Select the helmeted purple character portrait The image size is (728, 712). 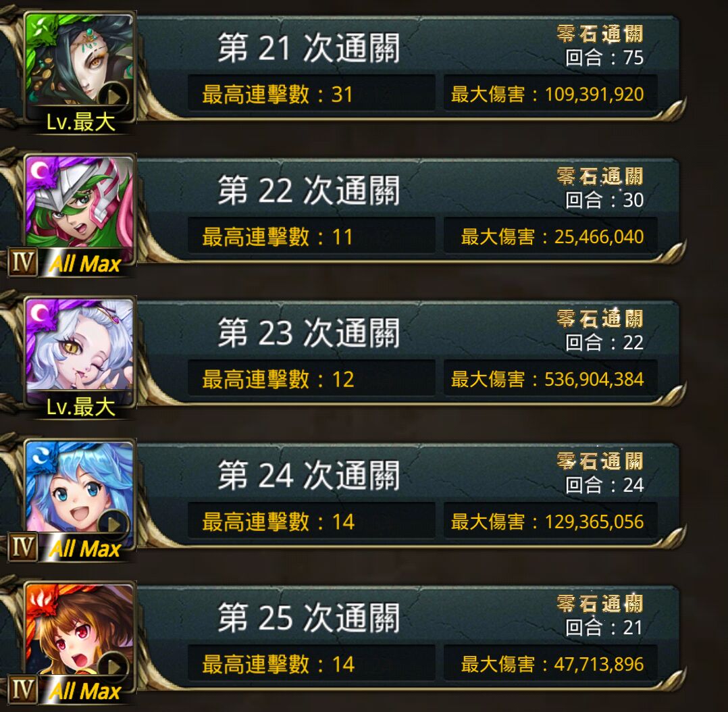tap(80, 203)
